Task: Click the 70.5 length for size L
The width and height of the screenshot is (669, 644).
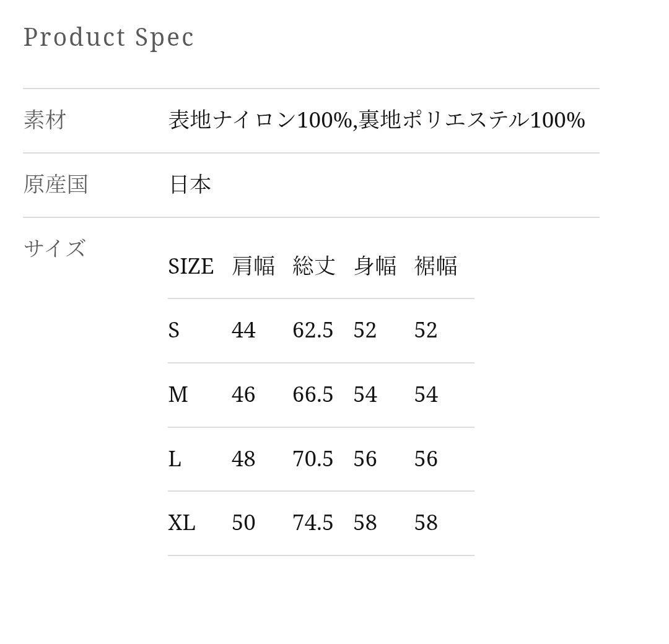Action: coord(313,459)
